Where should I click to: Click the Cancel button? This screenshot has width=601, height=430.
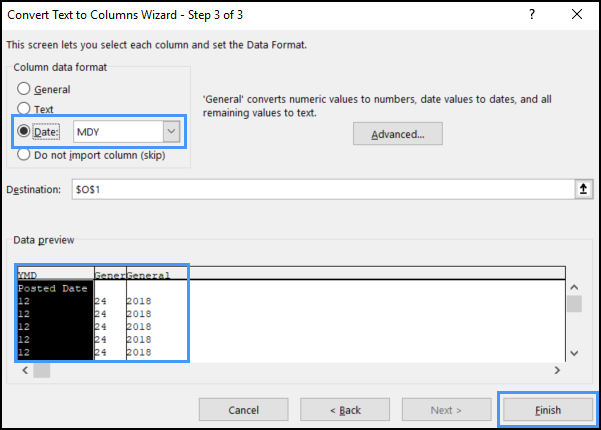pyautogui.click(x=243, y=410)
